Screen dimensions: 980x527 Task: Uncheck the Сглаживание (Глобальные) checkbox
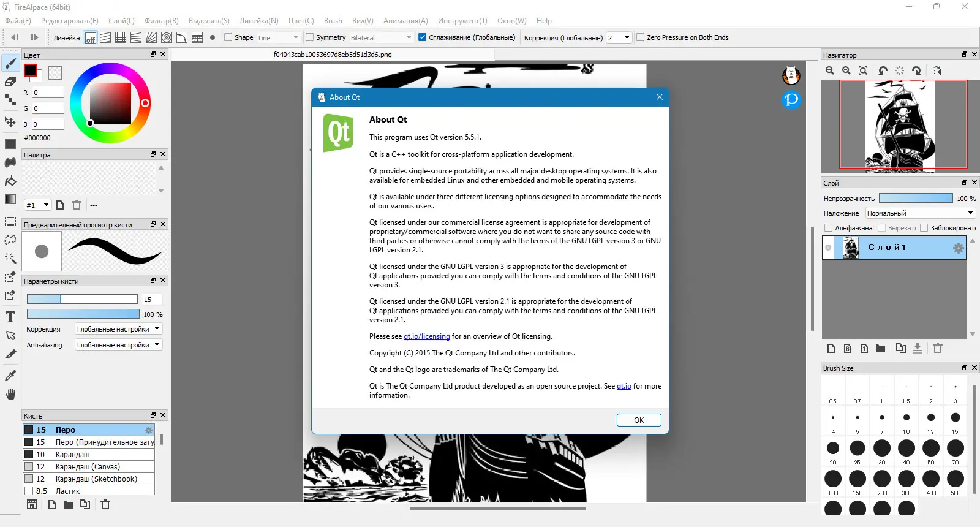coord(422,37)
